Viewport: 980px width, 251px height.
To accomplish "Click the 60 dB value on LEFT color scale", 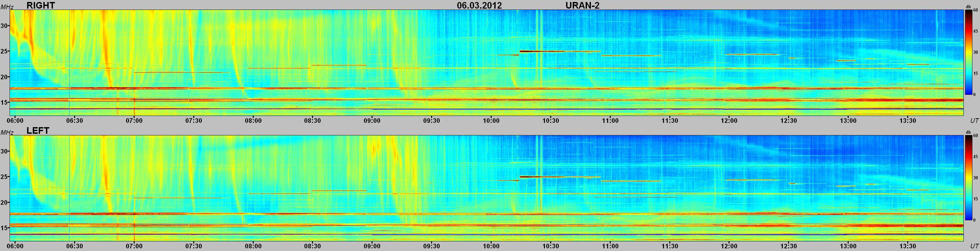I will [975, 135].
